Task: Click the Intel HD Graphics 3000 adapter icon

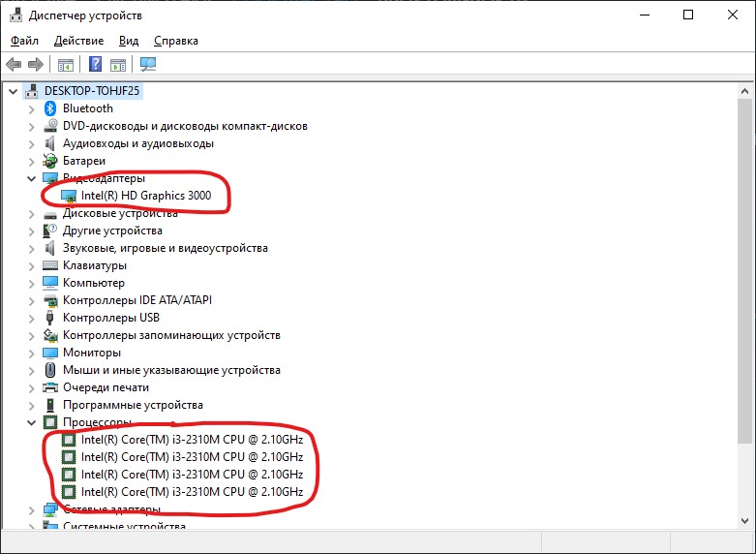Action: pyautogui.click(x=69, y=196)
